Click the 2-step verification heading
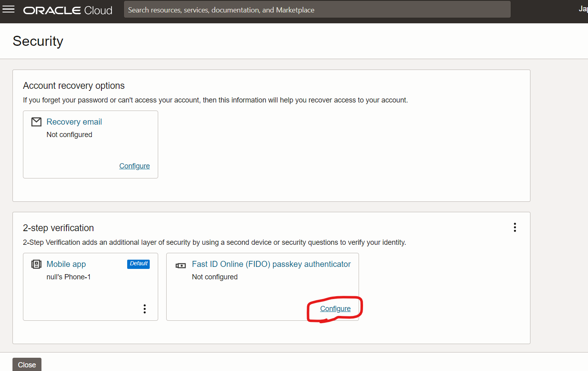Viewport: 588px width, 371px height. (x=58, y=228)
